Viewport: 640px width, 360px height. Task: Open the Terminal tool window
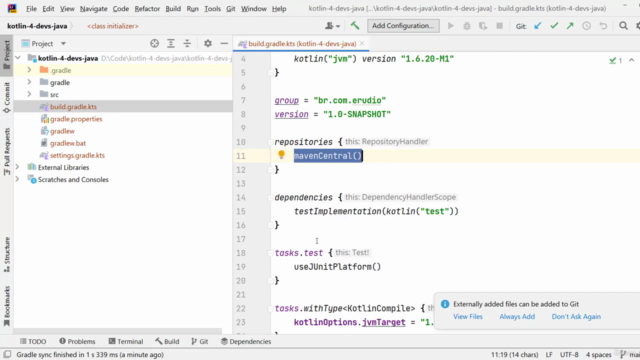(126, 341)
